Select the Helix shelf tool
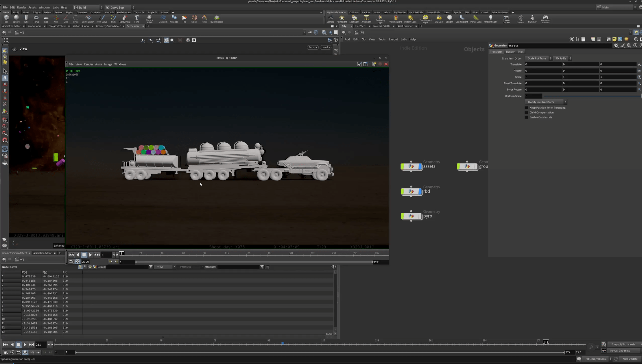This screenshot has height=364, width=642. click(x=204, y=19)
